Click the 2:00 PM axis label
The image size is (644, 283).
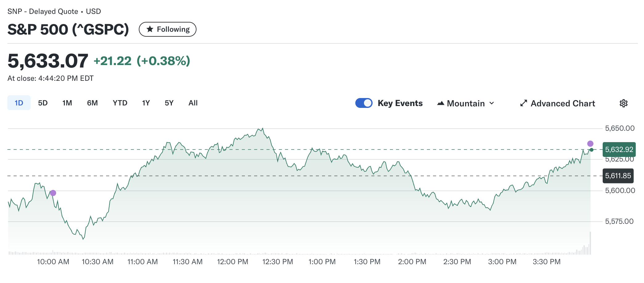[x=412, y=262]
